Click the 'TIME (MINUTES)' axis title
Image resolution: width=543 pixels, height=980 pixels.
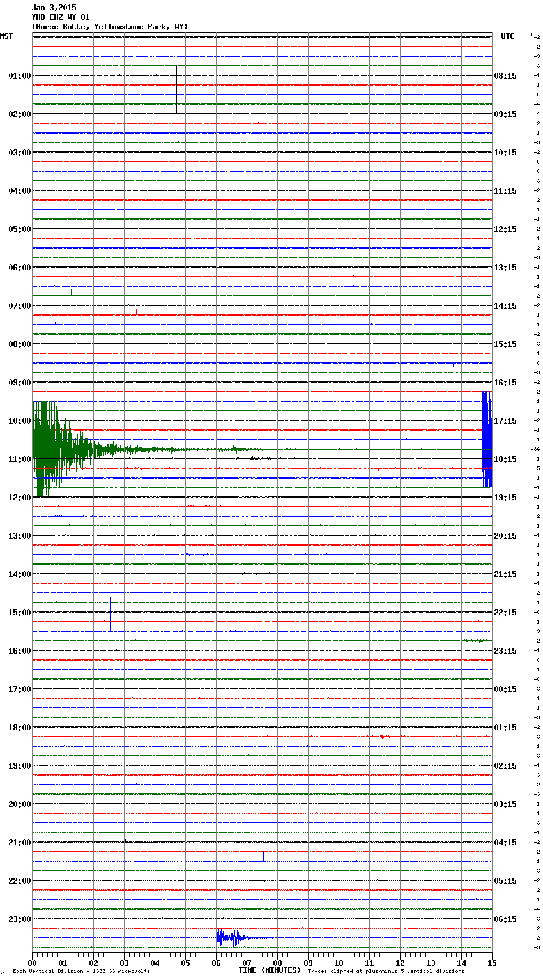click(x=270, y=970)
